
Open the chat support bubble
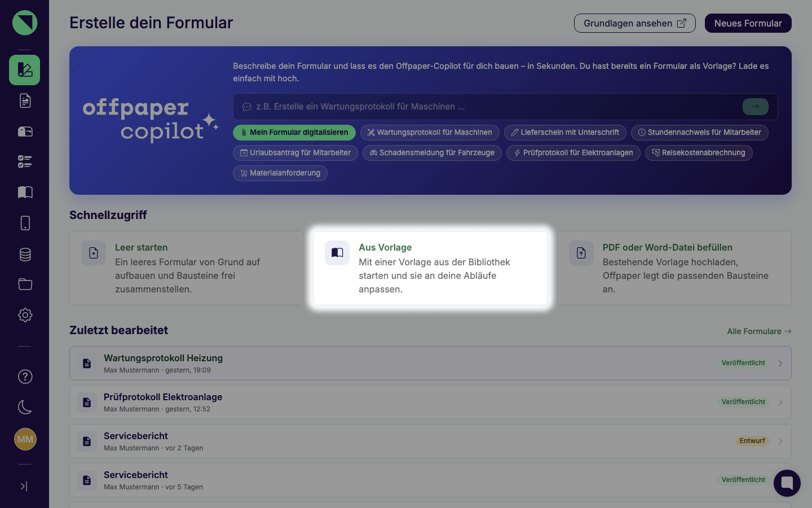tap(787, 483)
